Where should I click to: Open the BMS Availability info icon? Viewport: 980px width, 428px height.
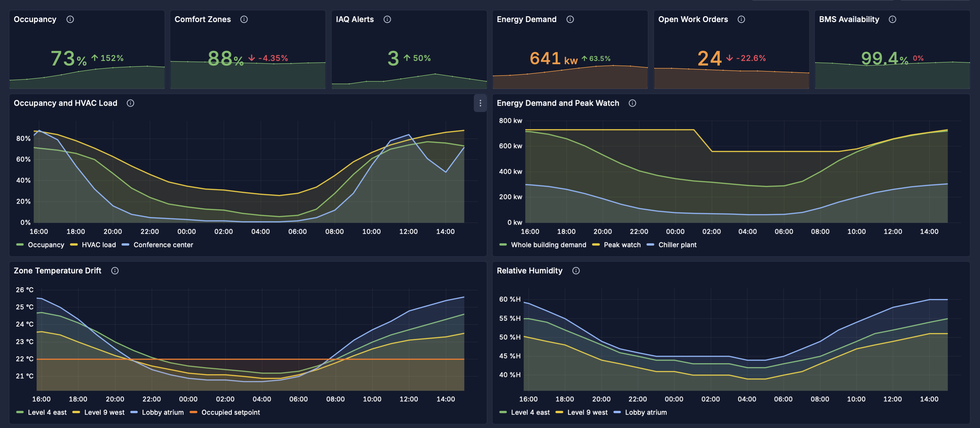click(x=892, y=19)
